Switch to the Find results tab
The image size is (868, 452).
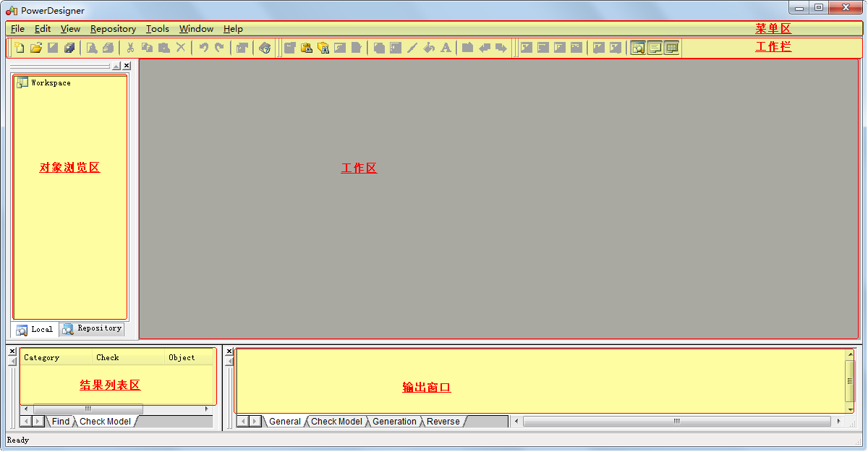pyautogui.click(x=61, y=422)
